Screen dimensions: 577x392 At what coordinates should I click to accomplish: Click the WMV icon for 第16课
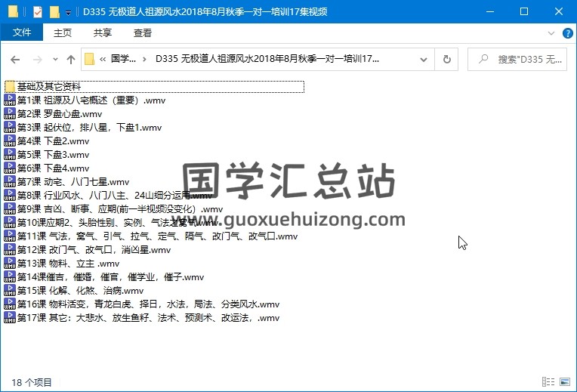click(x=10, y=304)
